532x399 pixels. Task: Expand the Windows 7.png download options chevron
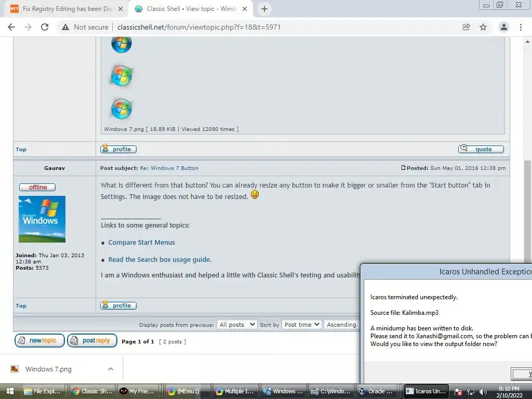pyautogui.click(x=111, y=369)
